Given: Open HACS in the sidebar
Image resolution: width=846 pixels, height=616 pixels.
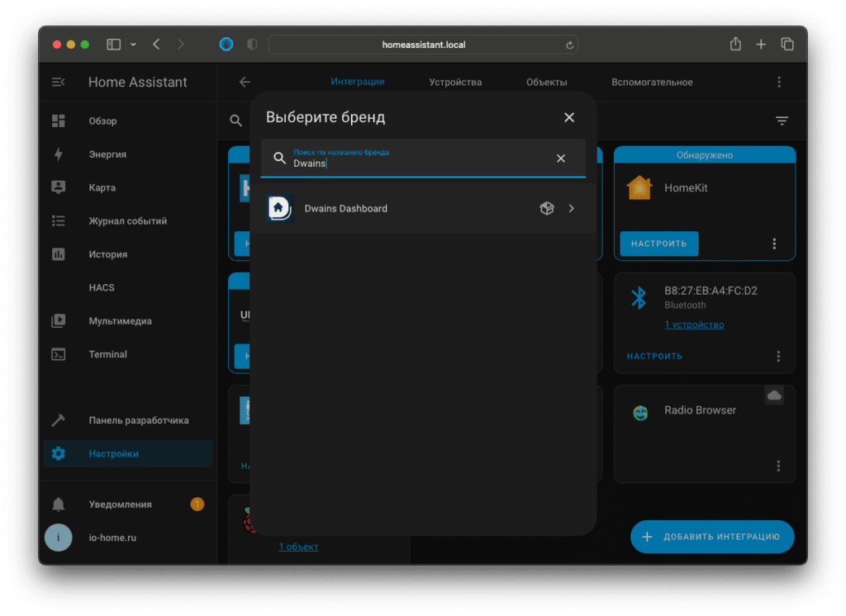Looking at the screenshot, I should coord(128,287).
